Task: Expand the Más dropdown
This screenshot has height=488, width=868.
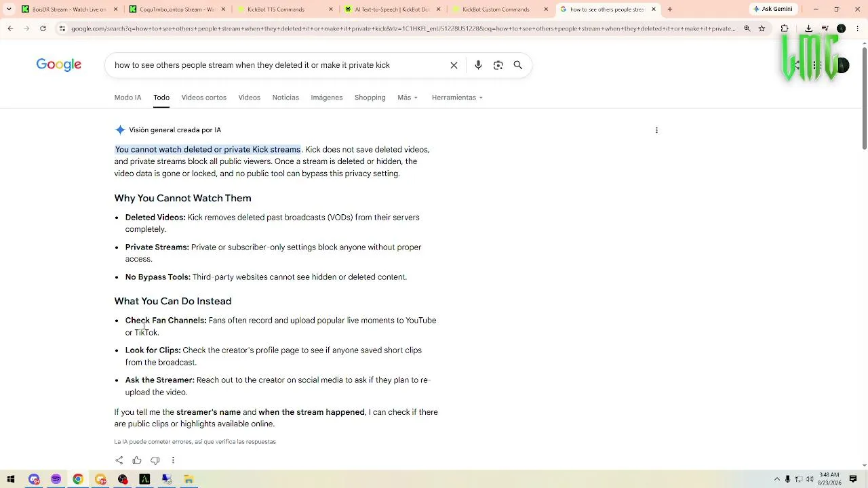Action: [x=408, y=98]
